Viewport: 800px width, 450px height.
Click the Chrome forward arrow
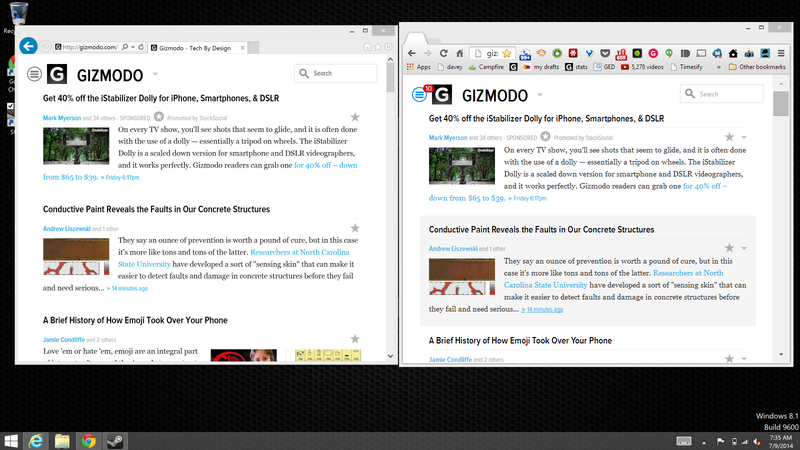pyautogui.click(x=428, y=53)
